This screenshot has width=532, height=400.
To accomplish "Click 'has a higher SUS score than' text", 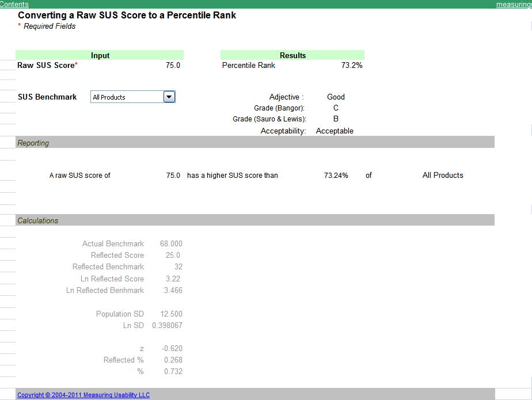I will 233,176.
